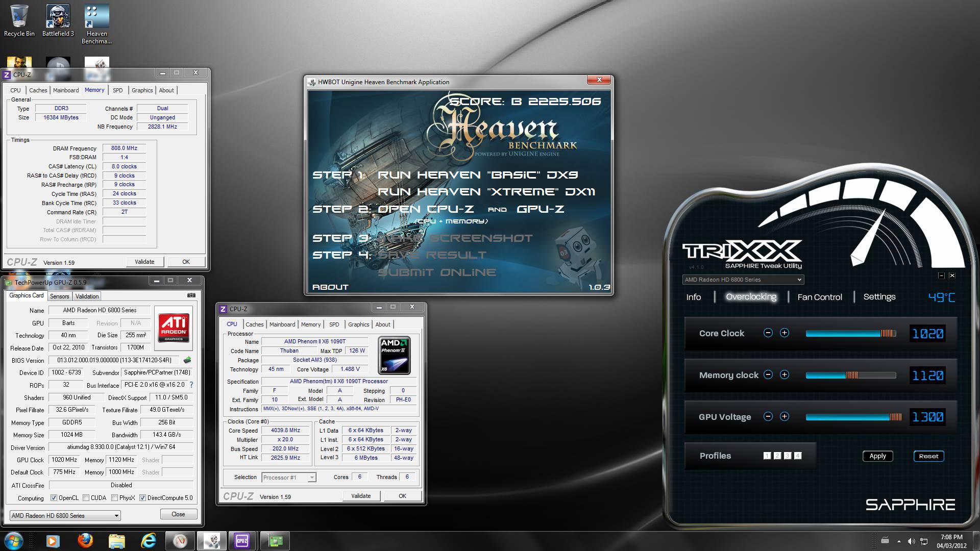
Task: Toggle the PhysX checkbox in GPU-Z
Action: 114,498
